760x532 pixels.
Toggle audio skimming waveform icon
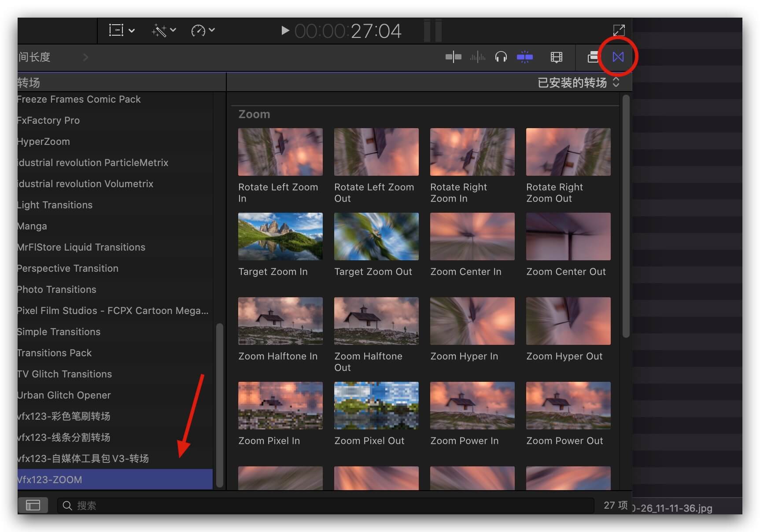[477, 57]
